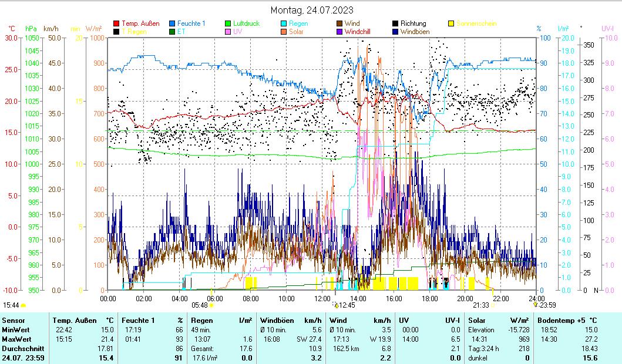Click the pink UV legend swatch
The width and height of the screenshot is (622, 364).
coord(228,32)
